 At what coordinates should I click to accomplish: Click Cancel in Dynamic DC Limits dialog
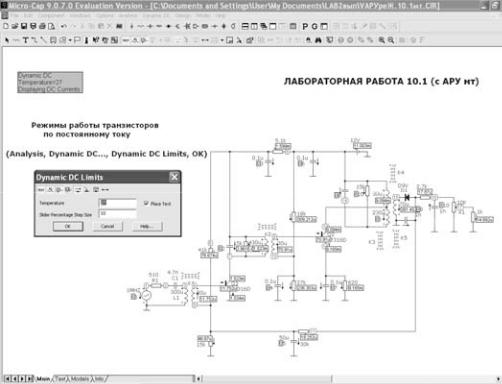pyautogui.click(x=107, y=226)
